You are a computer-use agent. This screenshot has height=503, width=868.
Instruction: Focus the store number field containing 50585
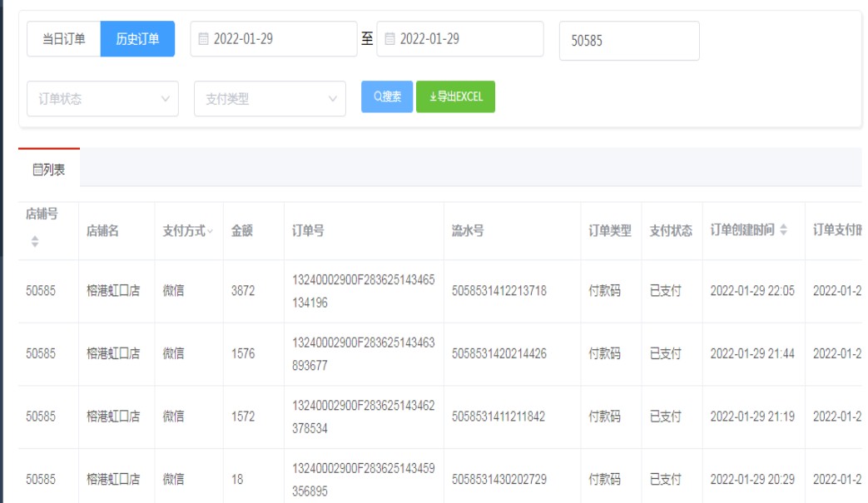coord(628,41)
